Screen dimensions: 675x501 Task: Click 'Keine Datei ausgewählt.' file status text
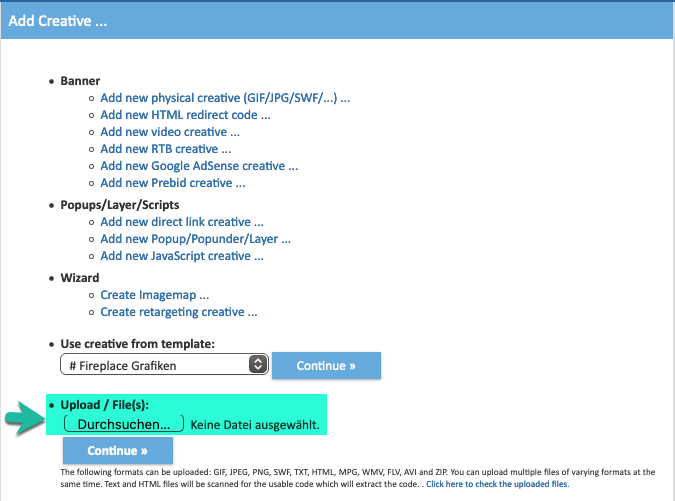pyautogui.click(x=255, y=425)
